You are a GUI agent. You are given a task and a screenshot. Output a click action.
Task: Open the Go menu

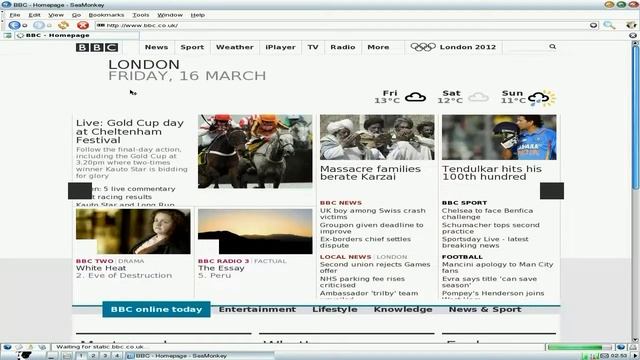[76, 15]
